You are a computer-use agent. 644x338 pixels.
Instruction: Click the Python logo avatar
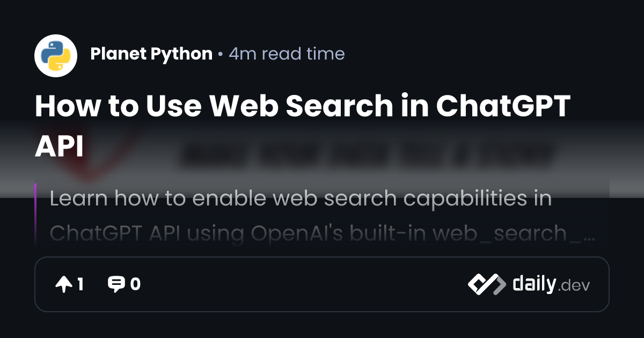[x=56, y=56]
